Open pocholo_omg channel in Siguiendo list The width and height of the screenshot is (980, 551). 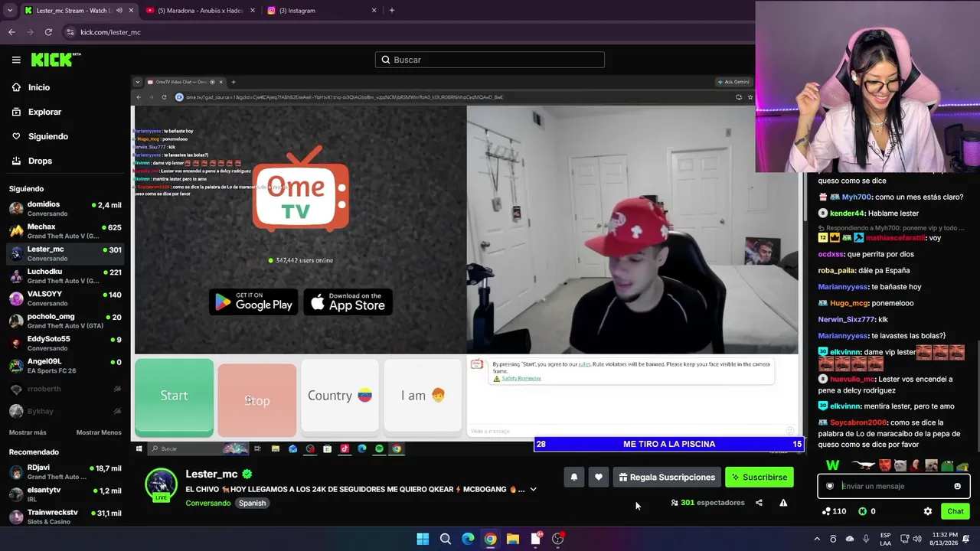(x=65, y=321)
